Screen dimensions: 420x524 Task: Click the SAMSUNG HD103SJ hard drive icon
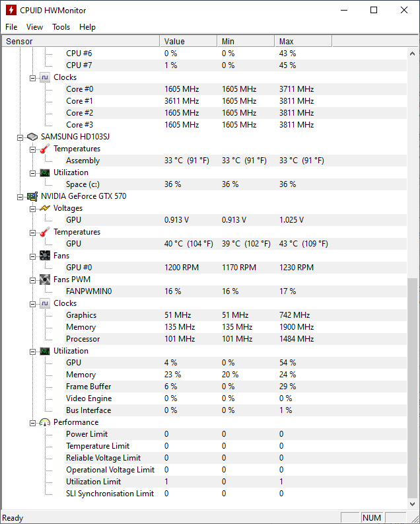(x=32, y=137)
